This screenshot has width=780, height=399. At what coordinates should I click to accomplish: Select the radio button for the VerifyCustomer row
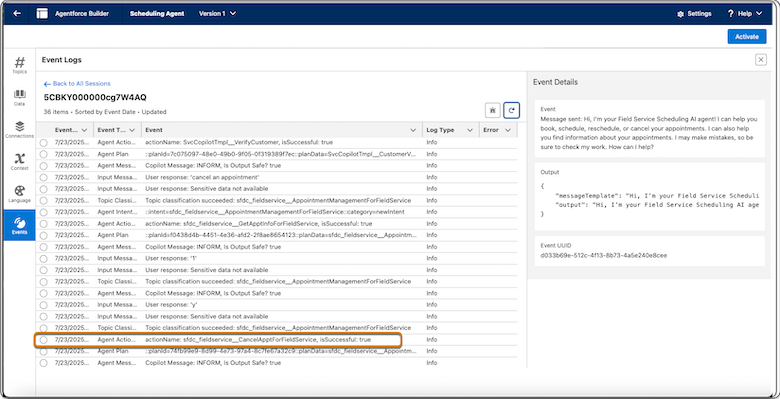44,143
